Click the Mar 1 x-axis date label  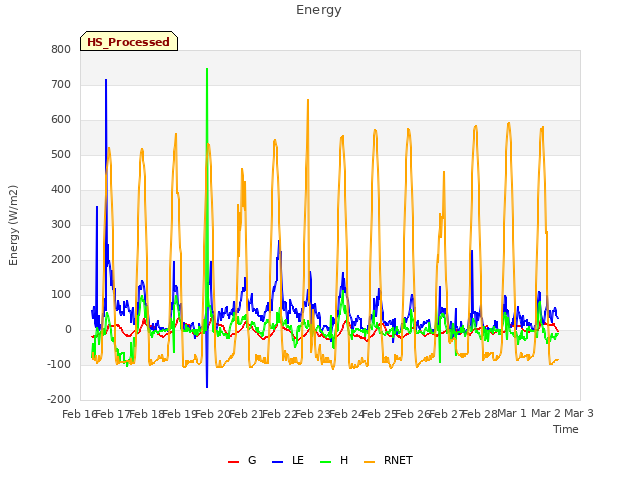[512, 413]
